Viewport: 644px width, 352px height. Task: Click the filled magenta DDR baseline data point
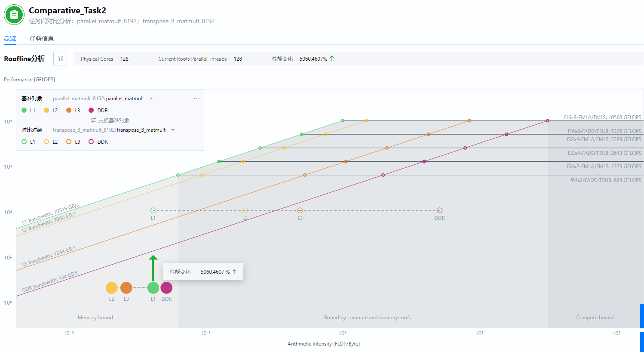[167, 288]
